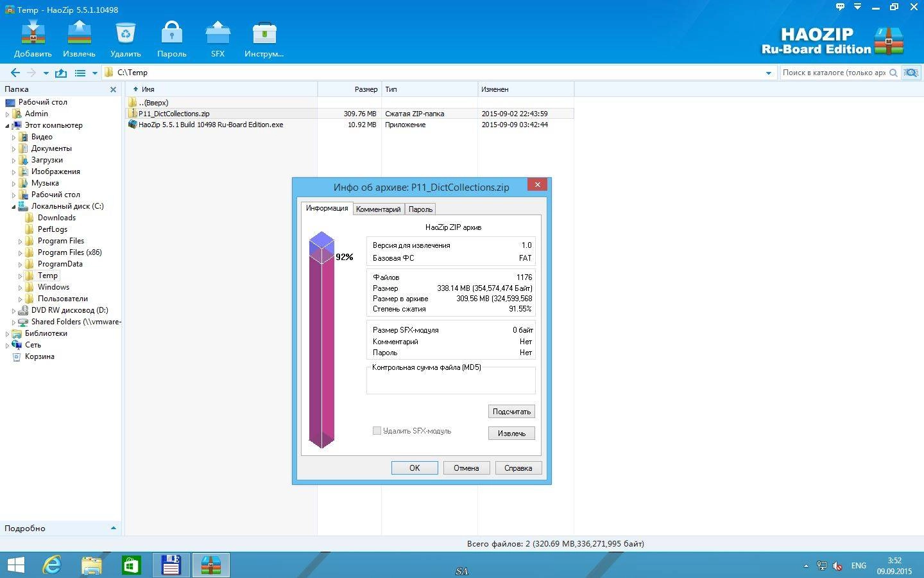Click the Добавить (Add) toolbar icon
Viewport: 924px width, 578px height.
(x=33, y=39)
